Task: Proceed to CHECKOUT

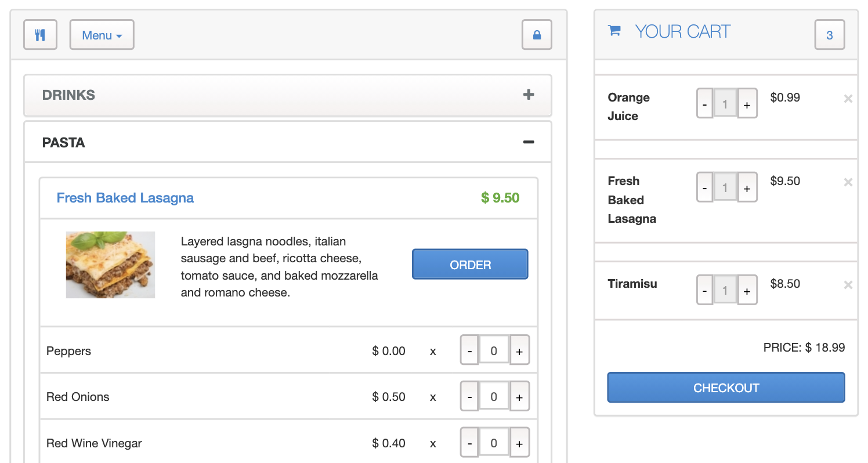Action: tap(726, 388)
